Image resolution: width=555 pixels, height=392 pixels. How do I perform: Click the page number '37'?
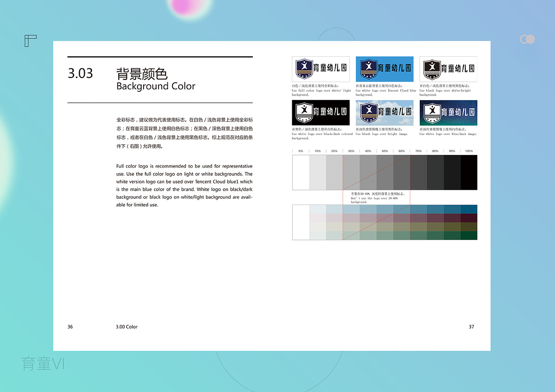tap(471, 327)
